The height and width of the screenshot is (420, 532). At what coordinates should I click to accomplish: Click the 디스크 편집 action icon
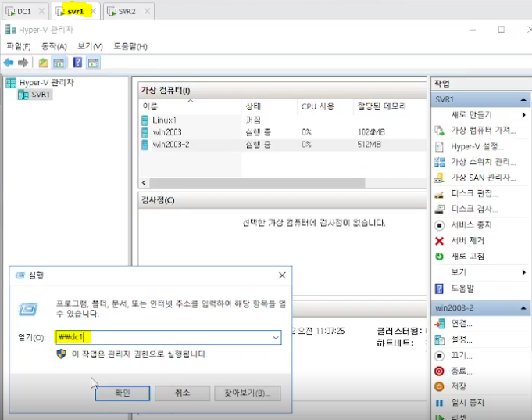439,195
